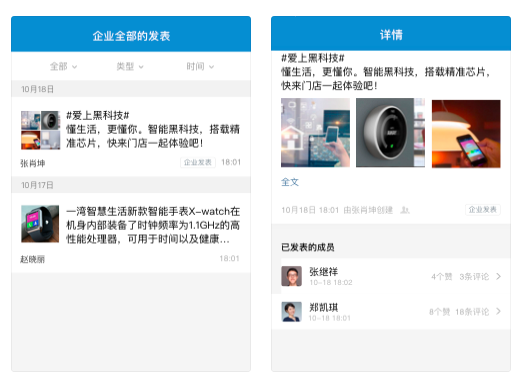Viewport: 523px width, 383px height.
Task: Click the 全文 link to expand text
Action: (x=290, y=182)
